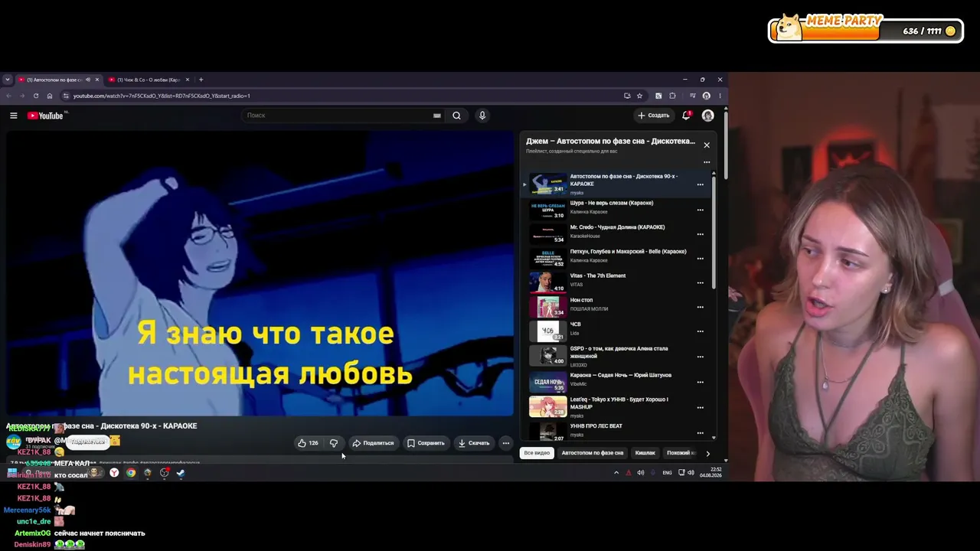
Task: Go back in browser history
Action: click(8, 96)
